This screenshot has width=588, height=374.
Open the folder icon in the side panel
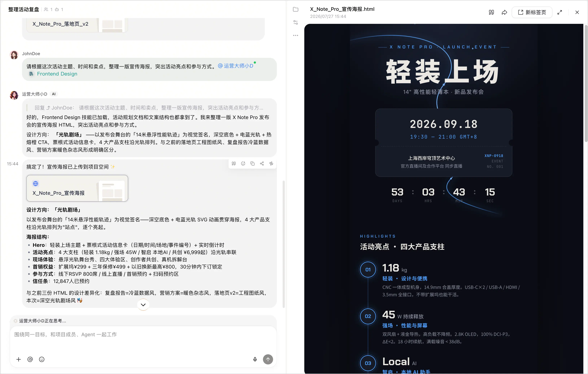pos(295,9)
